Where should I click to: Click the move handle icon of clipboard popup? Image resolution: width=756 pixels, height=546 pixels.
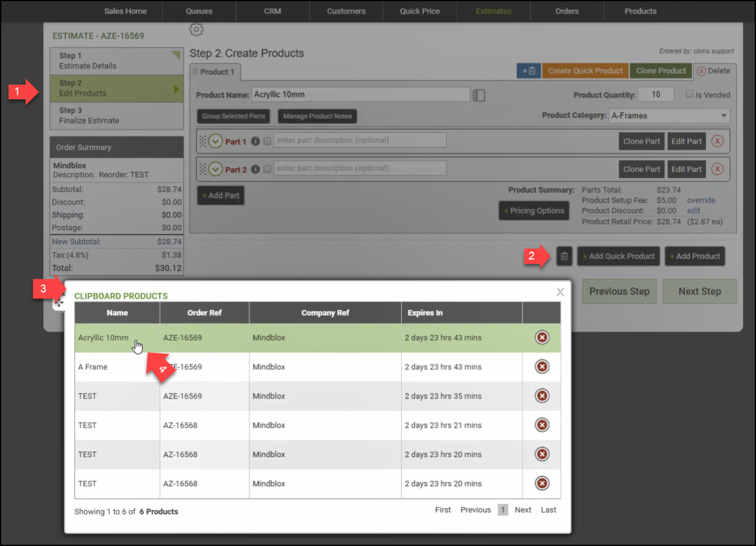[x=59, y=303]
